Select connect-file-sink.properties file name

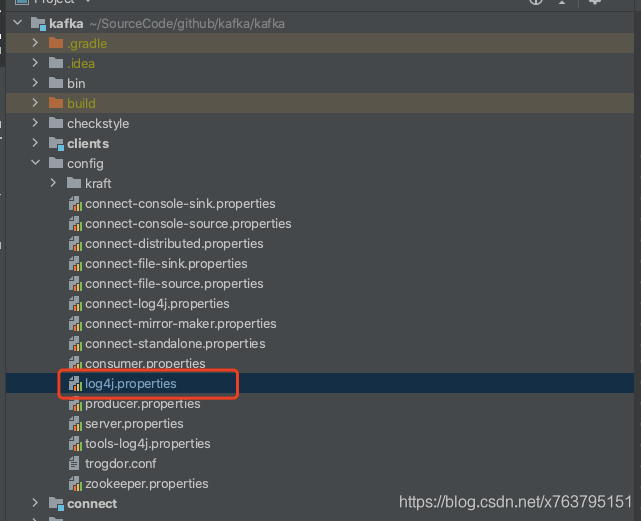pos(166,264)
